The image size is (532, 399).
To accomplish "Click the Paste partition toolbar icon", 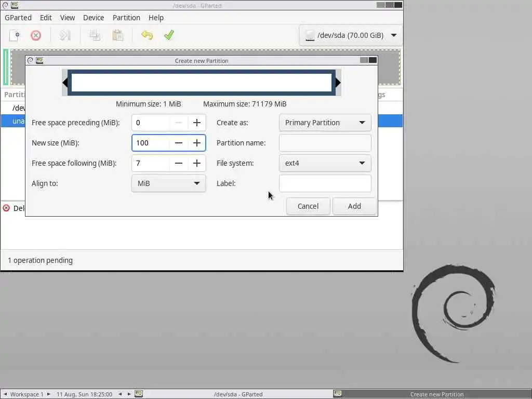I will coord(117,35).
